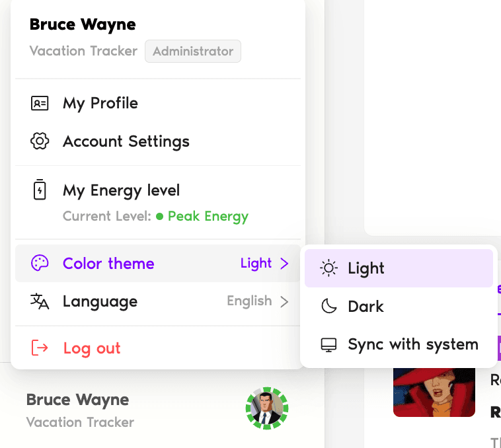Click the Account Settings gear icon
This screenshot has width=501, height=448.
[40, 141]
